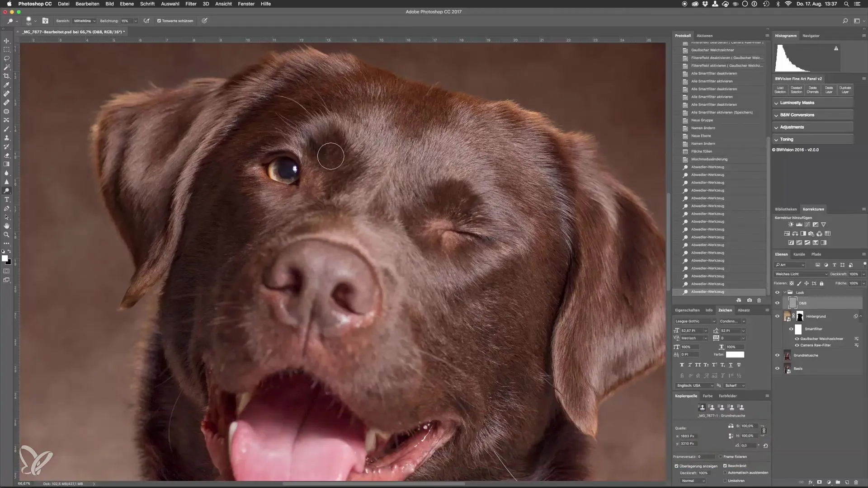This screenshot has width=868, height=488.
Task: Open blend mode Weiches Licht dropdown
Action: click(x=801, y=274)
